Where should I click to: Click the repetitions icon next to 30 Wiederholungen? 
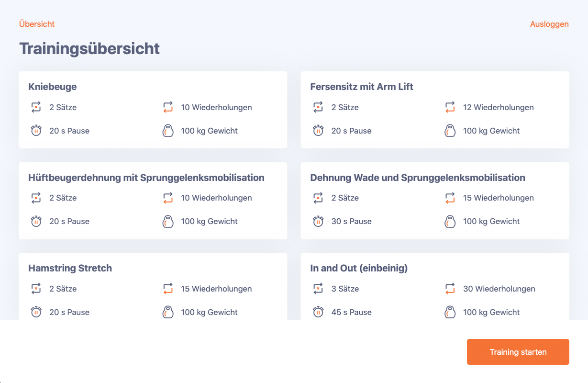[450, 289]
